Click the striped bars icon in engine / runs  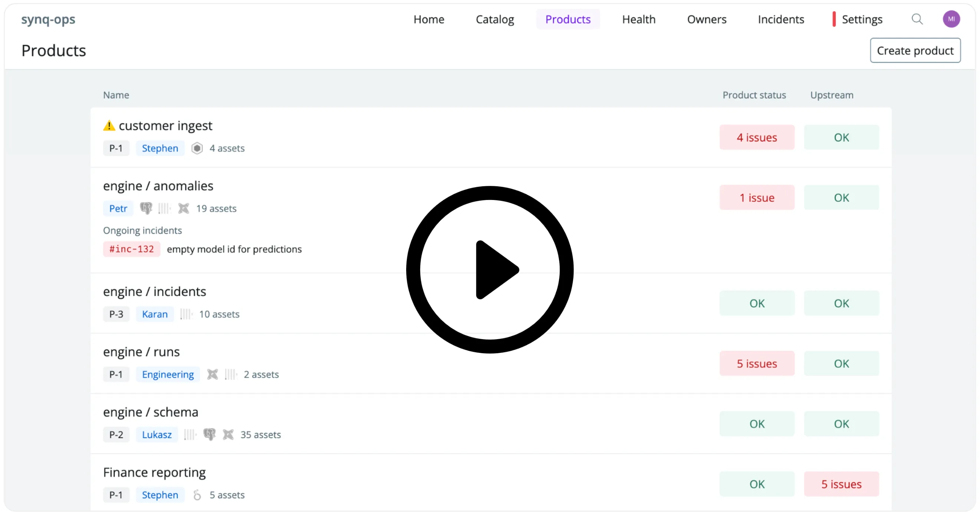tap(231, 374)
